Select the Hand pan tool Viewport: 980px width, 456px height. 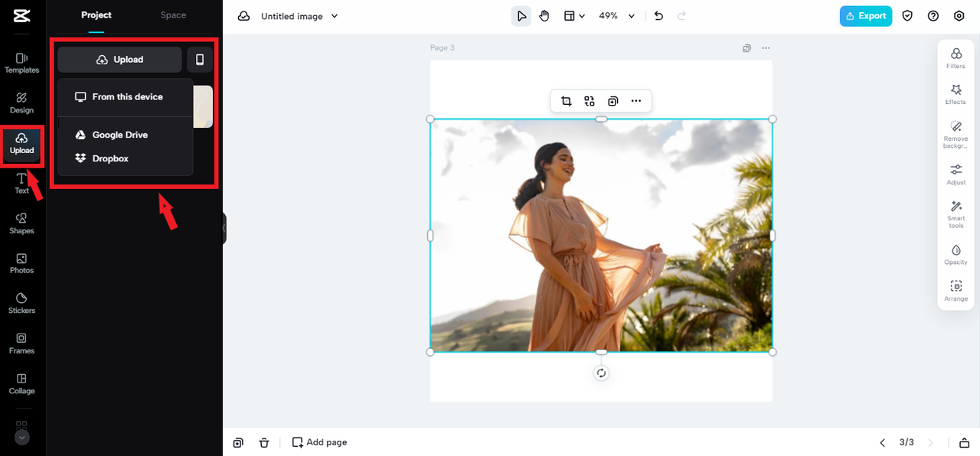click(544, 16)
